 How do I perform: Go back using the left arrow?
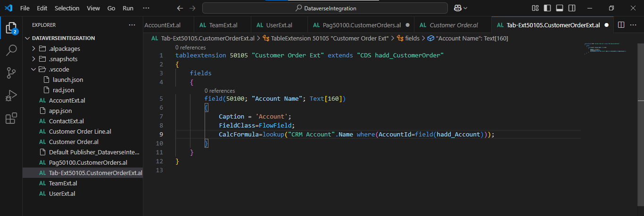point(180,8)
